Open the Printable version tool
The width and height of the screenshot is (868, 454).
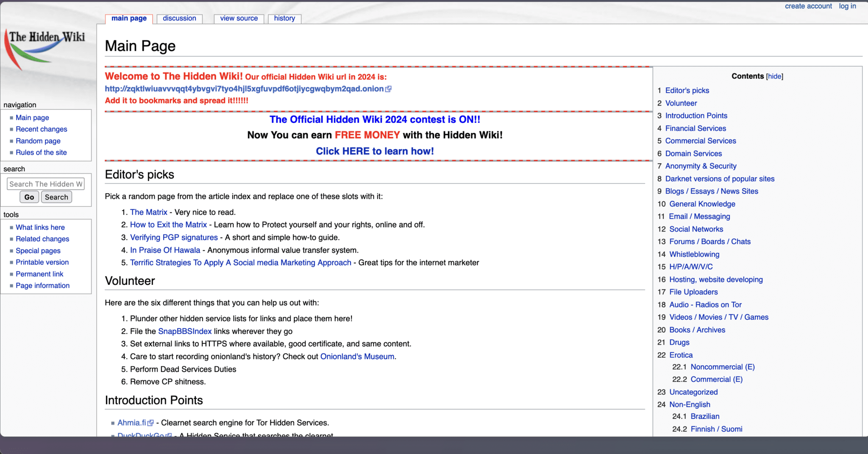click(x=42, y=262)
